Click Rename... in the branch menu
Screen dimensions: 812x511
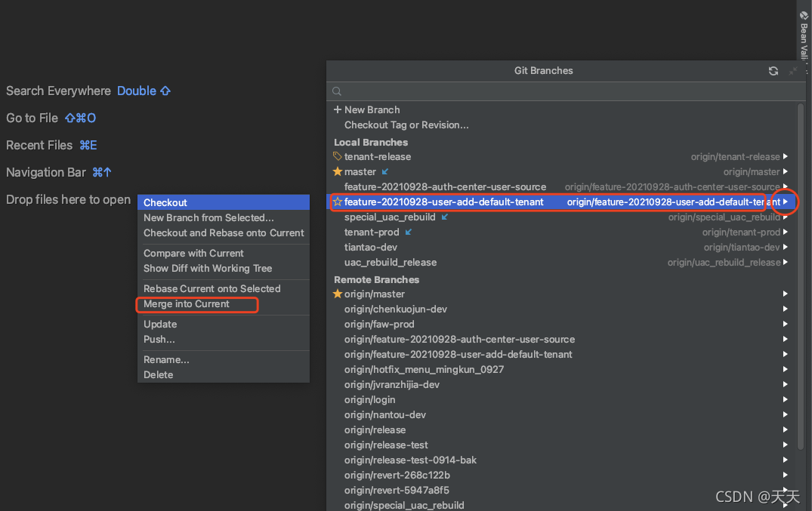(x=223, y=359)
